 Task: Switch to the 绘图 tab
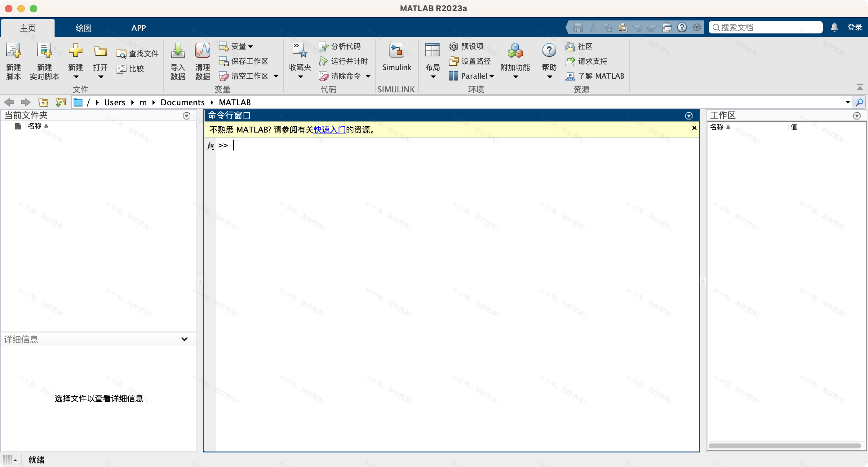[83, 28]
